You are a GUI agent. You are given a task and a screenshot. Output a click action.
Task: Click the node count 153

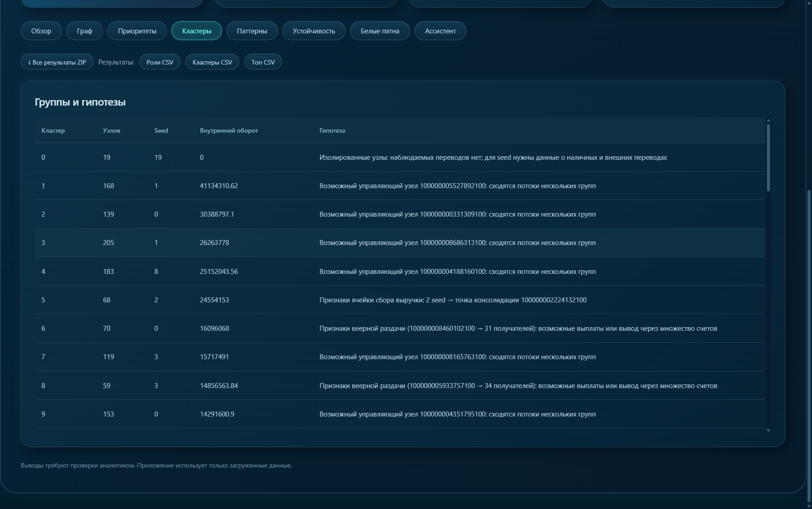[108, 414]
